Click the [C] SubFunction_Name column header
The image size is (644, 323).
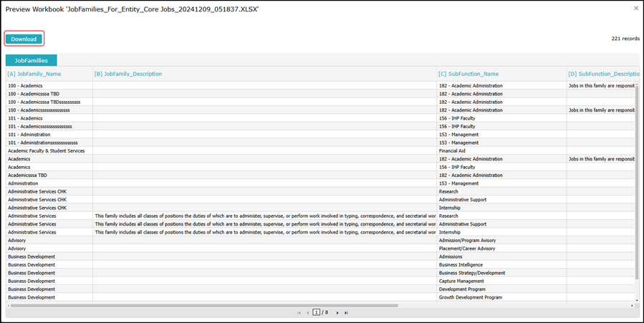468,74
